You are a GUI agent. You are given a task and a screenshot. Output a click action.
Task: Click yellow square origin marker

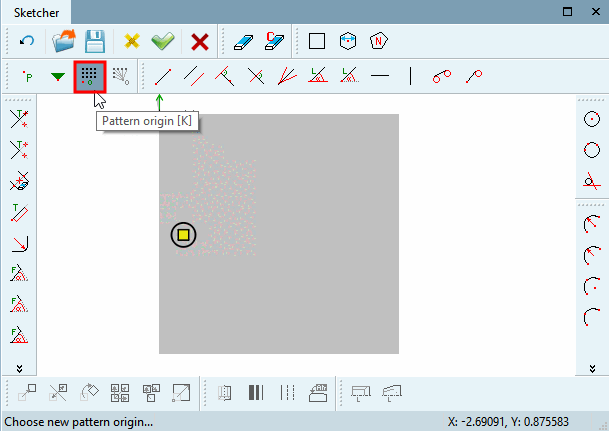click(x=183, y=235)
